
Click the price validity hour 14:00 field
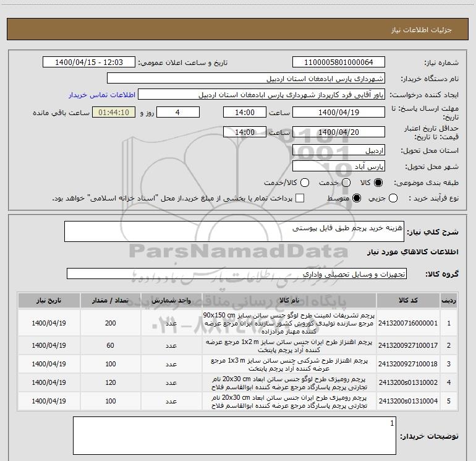click(x=245, y=132)
